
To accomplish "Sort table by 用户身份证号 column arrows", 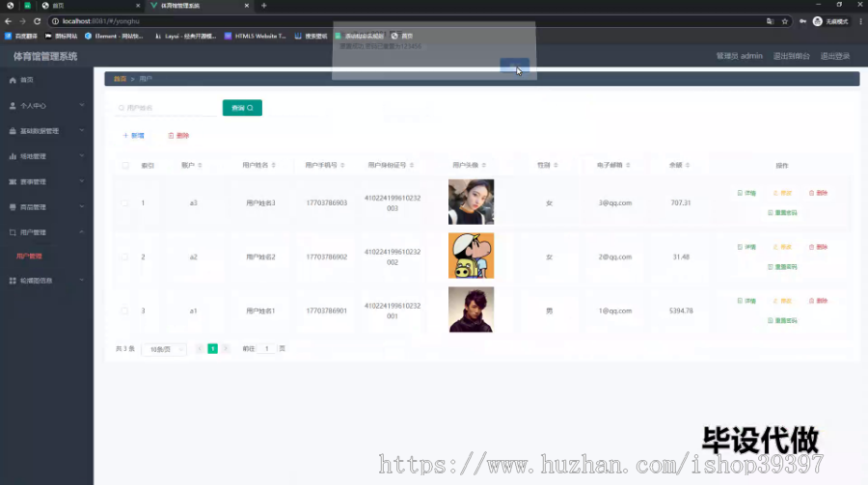I will point(412,165).
